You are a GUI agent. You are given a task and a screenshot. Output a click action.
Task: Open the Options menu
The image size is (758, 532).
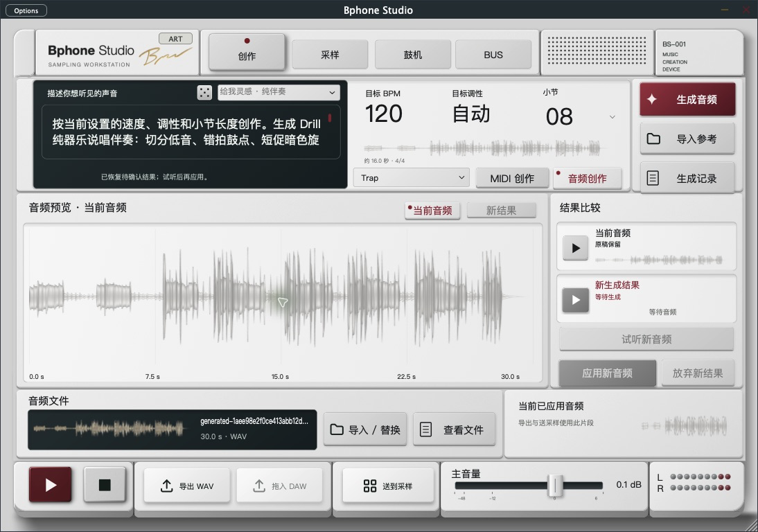click(x=26, y=10)
